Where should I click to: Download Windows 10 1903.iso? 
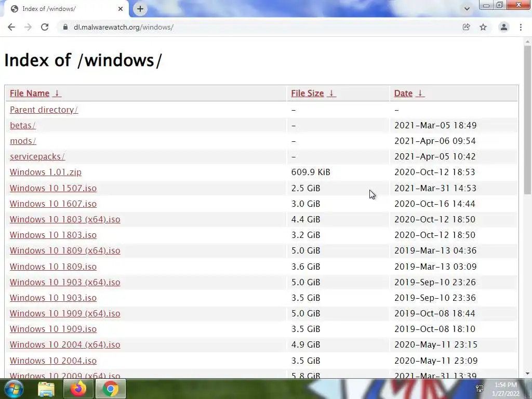pos(54,298)
